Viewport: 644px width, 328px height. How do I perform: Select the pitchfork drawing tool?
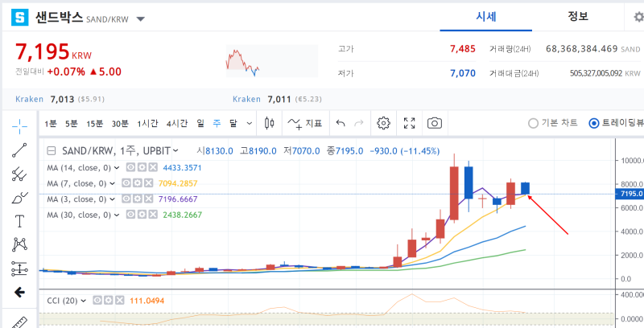[19, 174]
